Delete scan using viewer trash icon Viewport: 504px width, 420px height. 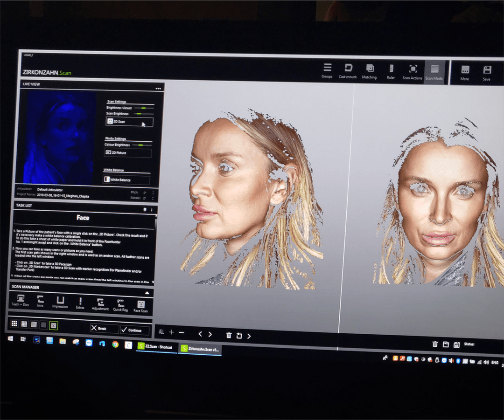(229, 335)
